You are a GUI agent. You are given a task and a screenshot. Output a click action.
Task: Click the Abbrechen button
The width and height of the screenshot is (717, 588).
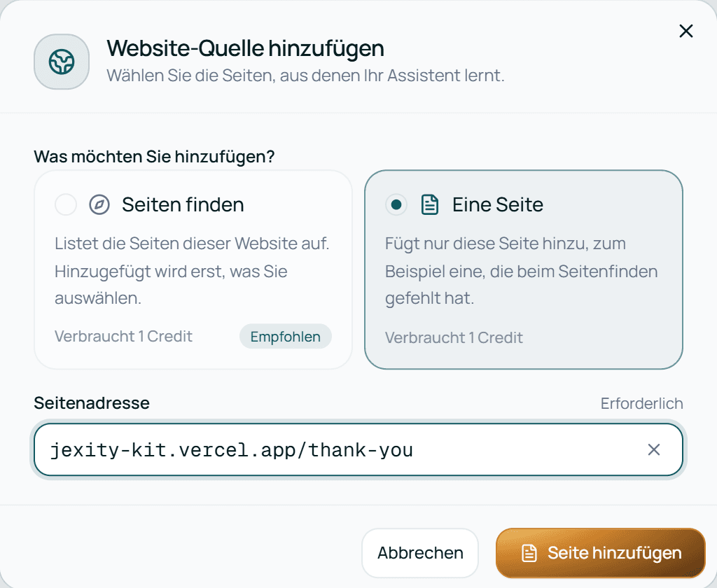point(420,553)
